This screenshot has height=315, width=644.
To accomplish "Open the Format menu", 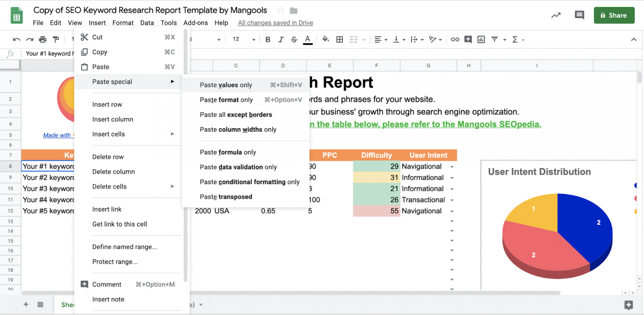I will (123, 23).
